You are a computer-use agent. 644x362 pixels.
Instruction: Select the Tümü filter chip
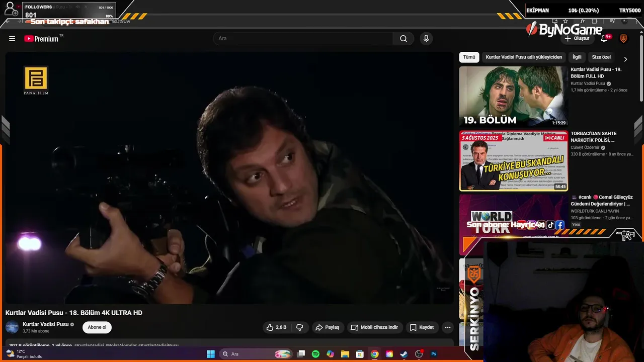coord(469,57)
